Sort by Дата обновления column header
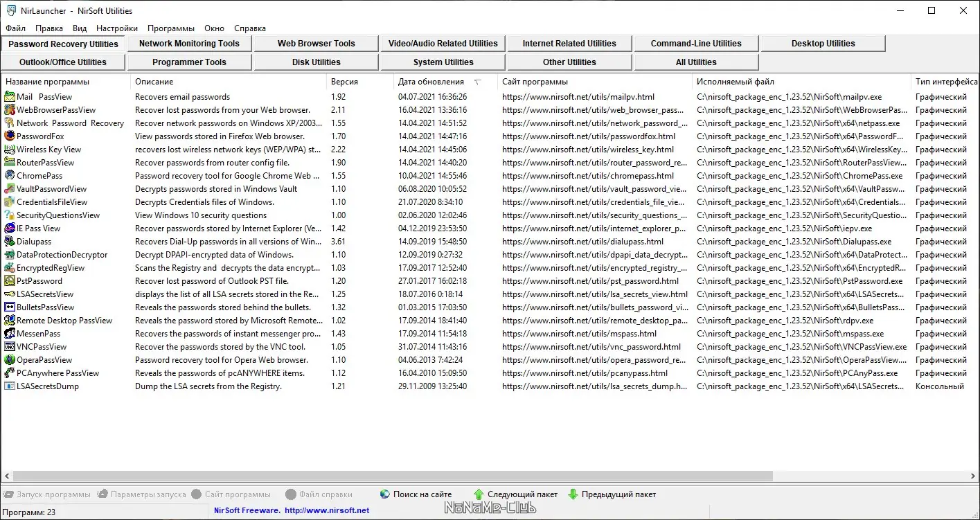 445,82
